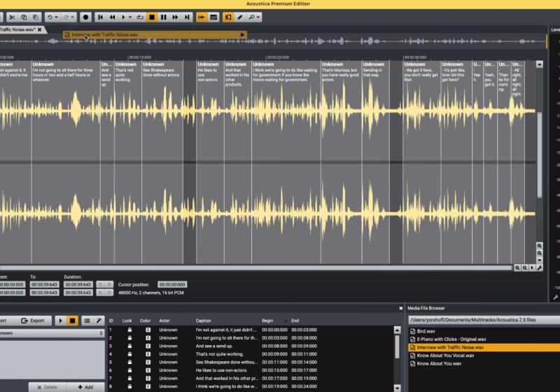Click the Cursor position time field
Viewport: 560px width, 392px height.
point(172,284)
